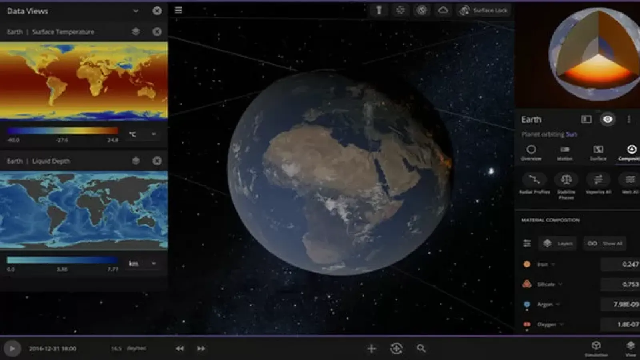Click the Melt All button
Image resolution: width=640 pixels, height=360 pixels.
point(630,184)
